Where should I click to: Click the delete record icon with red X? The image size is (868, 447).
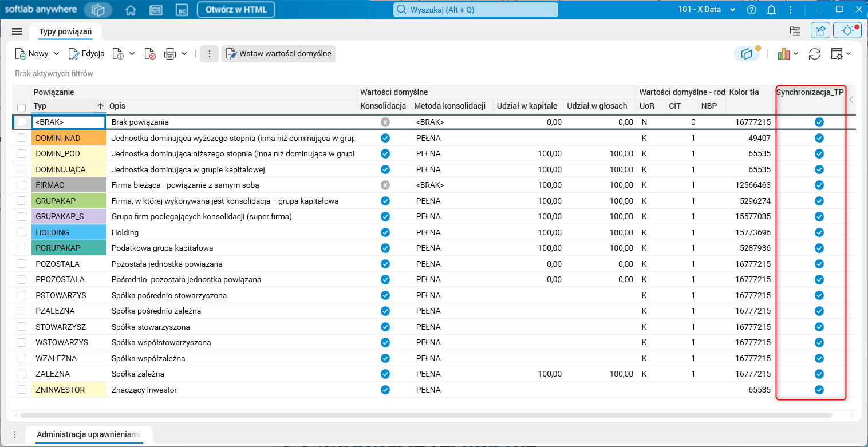pyautogui.click(x=150, y=54)
